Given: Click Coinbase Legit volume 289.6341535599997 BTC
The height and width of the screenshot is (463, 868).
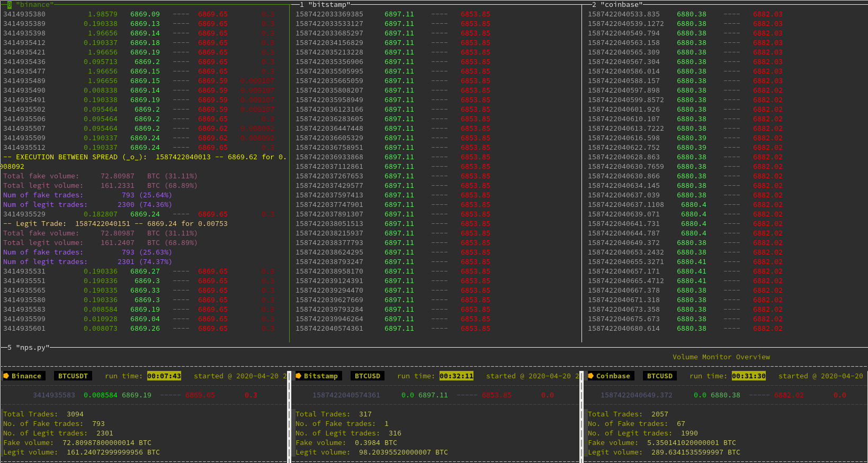Looking at the screenshot, I should click(664, 452).
